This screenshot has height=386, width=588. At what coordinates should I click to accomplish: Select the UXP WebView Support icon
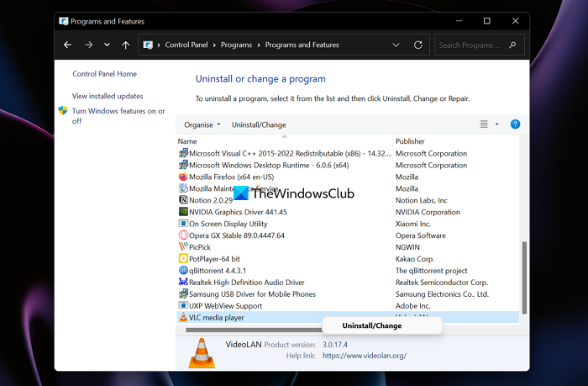click(x=183, y=305)
